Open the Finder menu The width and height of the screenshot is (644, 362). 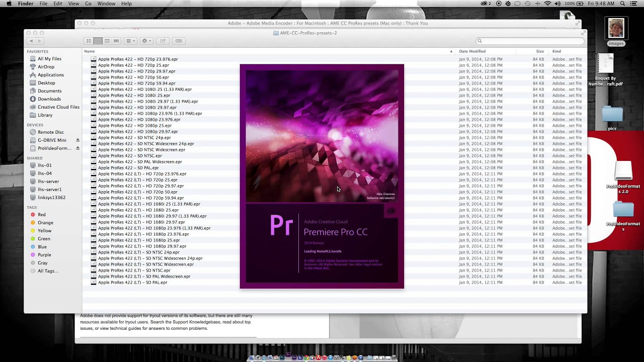26,4
